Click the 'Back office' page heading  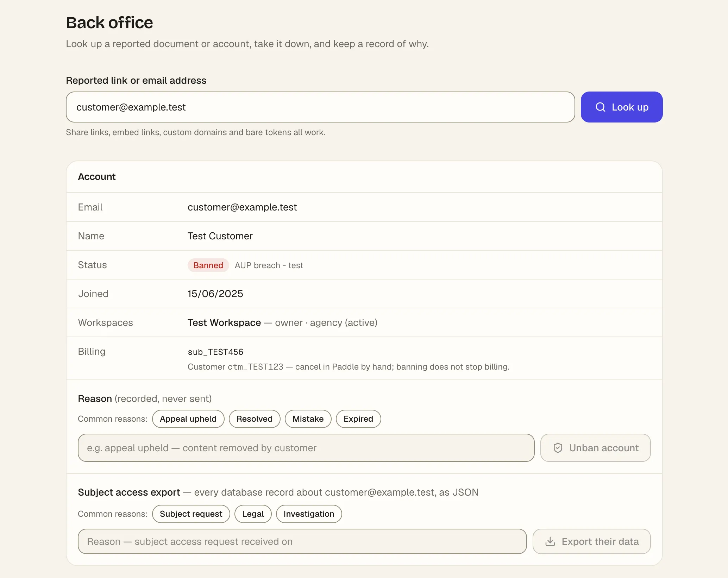point(109,23)
